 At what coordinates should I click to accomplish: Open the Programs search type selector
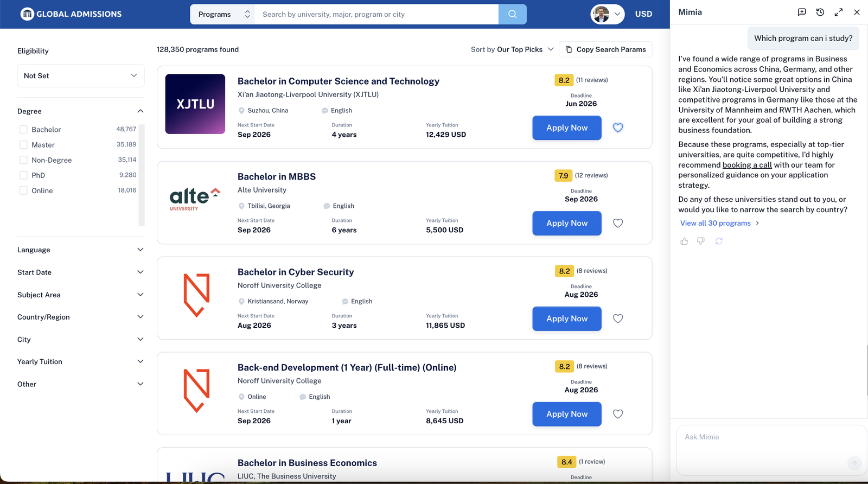tap(222, 14)
